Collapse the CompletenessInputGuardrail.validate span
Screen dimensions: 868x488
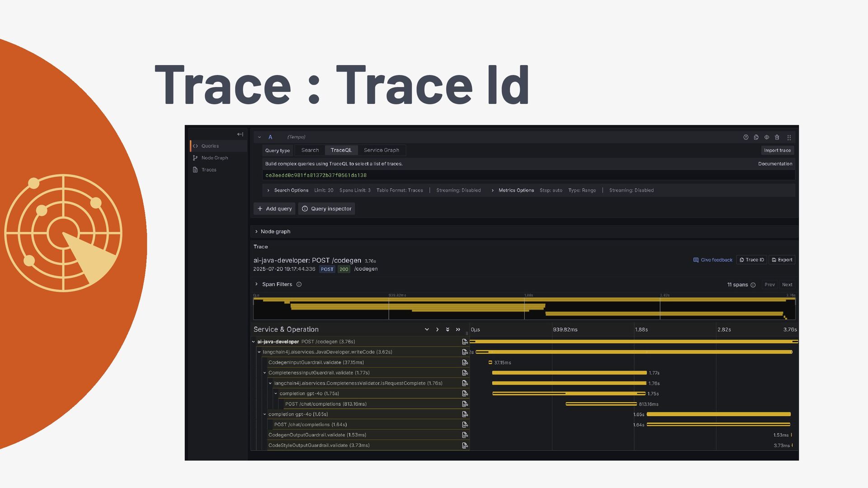[264, 373]
